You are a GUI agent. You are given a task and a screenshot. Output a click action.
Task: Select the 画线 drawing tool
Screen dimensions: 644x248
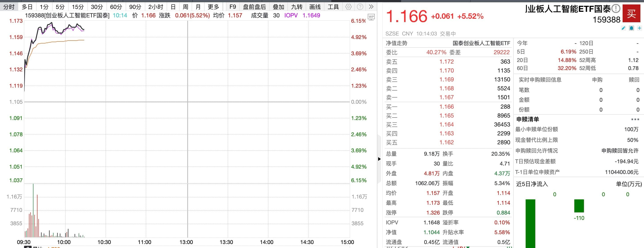315,7
